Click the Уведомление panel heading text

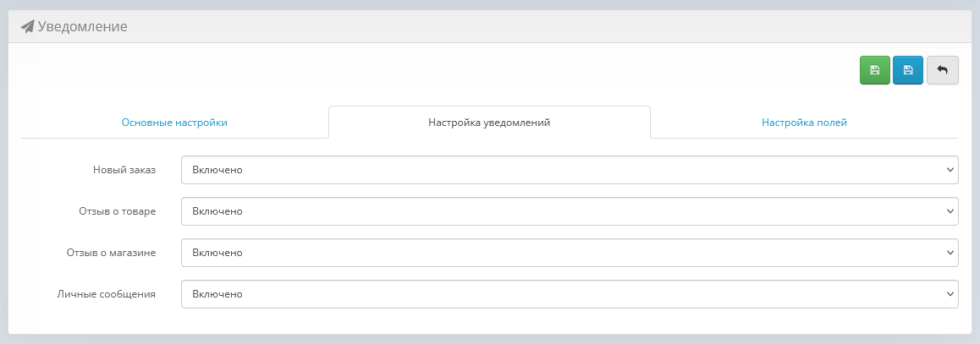tap(82, 26)
